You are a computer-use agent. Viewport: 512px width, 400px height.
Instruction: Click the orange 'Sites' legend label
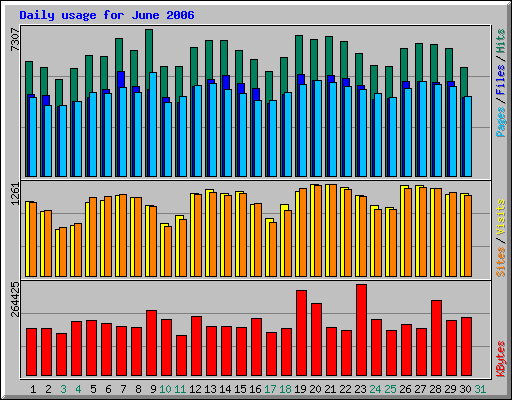pos(501,262)
